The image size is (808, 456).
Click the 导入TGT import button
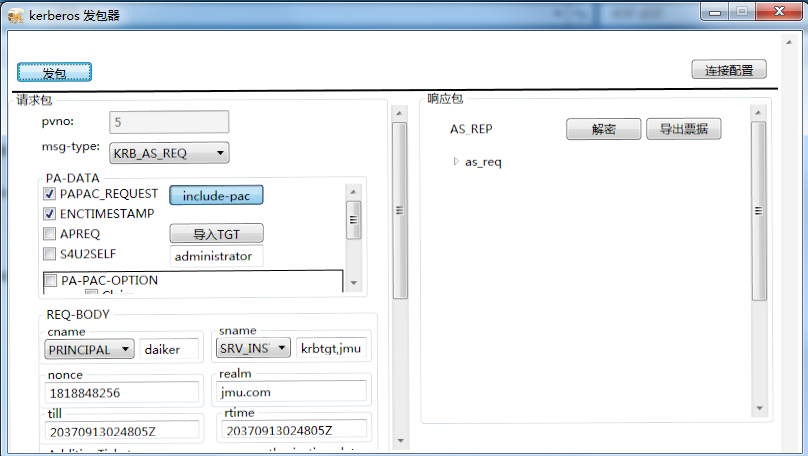216,233
